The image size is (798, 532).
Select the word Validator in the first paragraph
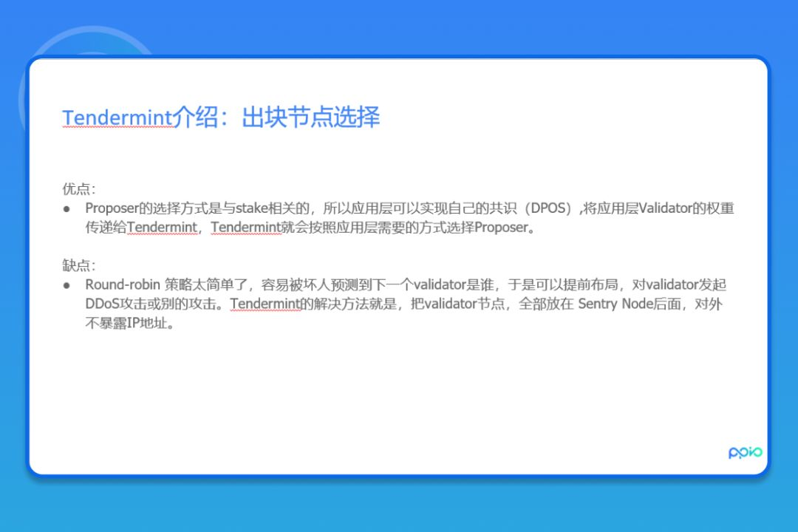pos(664,208)
